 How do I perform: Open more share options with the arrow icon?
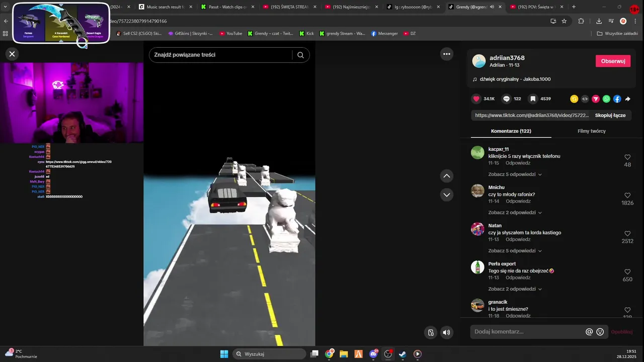pyautogui.click(x=628, y=99)
